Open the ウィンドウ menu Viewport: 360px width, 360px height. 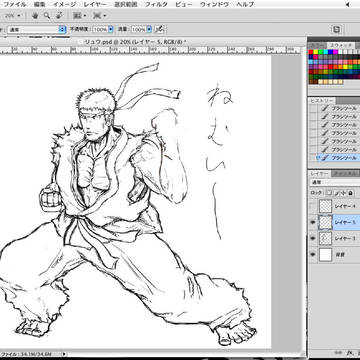(214, 4)
